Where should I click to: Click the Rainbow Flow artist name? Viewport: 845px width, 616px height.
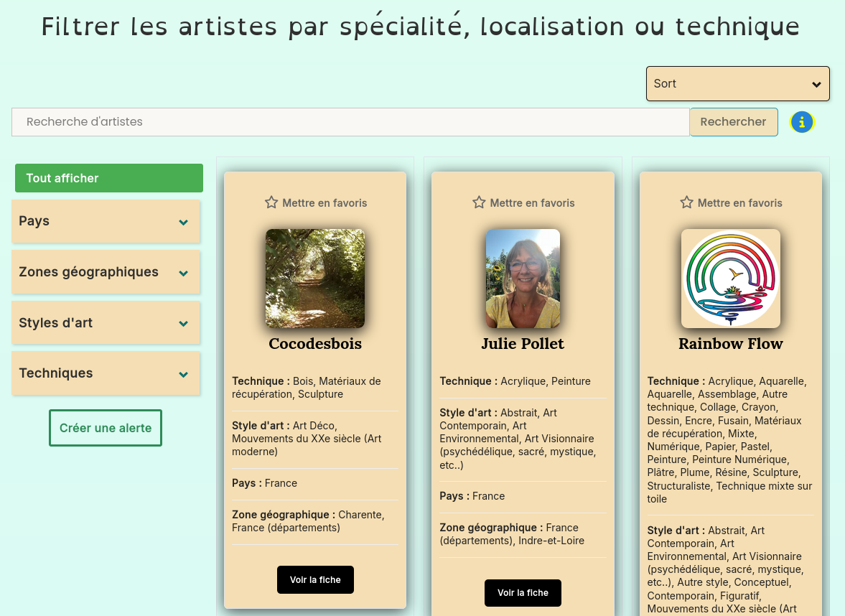[730, 344]
